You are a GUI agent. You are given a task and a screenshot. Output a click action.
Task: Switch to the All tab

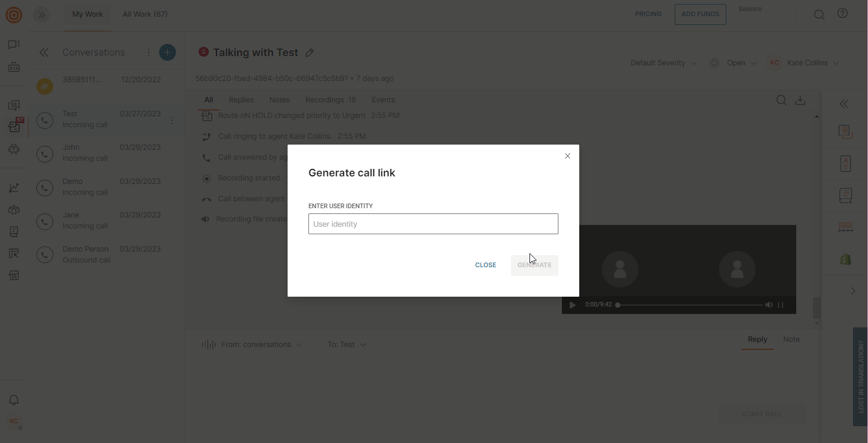click(x=208, y=100)
